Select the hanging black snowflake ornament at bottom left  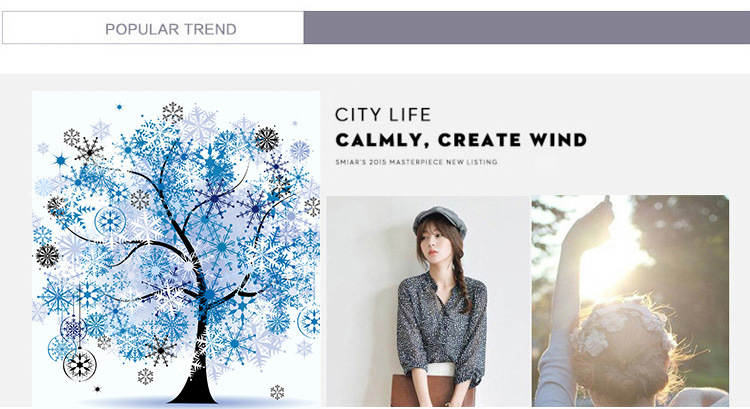[x=79, y=365]
